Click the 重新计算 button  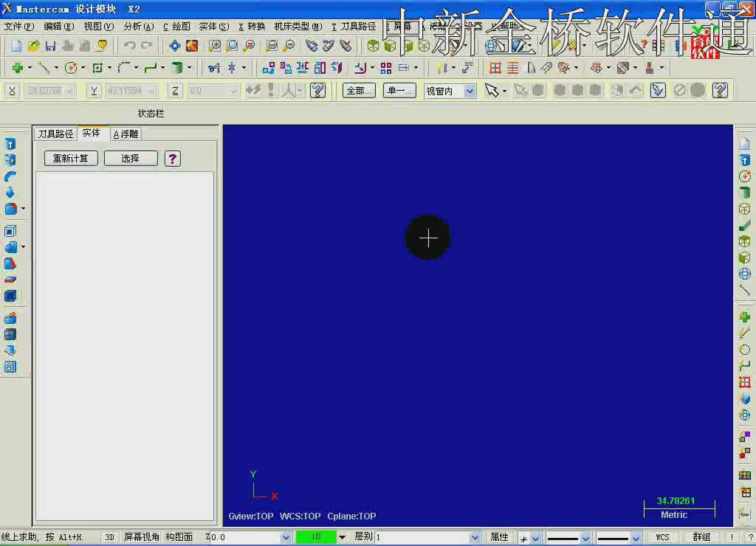[x=71, y=158]
